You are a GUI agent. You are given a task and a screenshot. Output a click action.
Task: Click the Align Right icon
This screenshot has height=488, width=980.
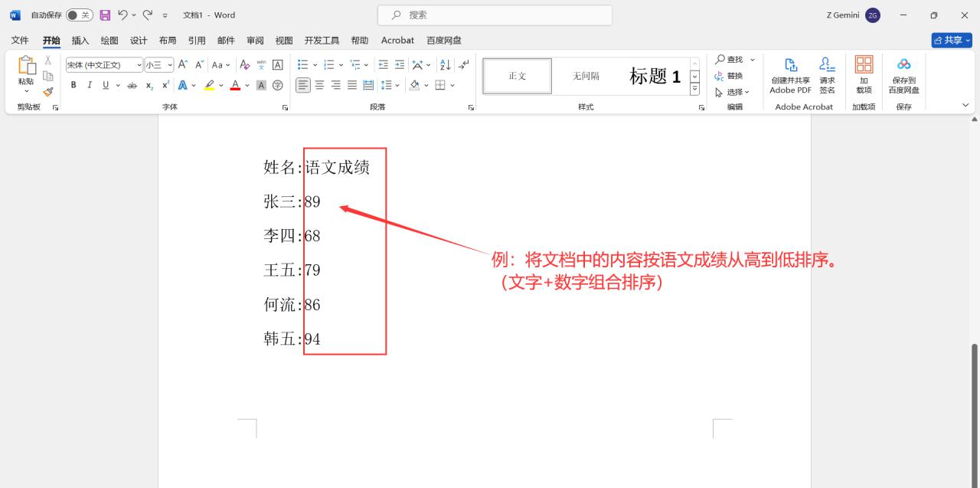pos(336,85)
